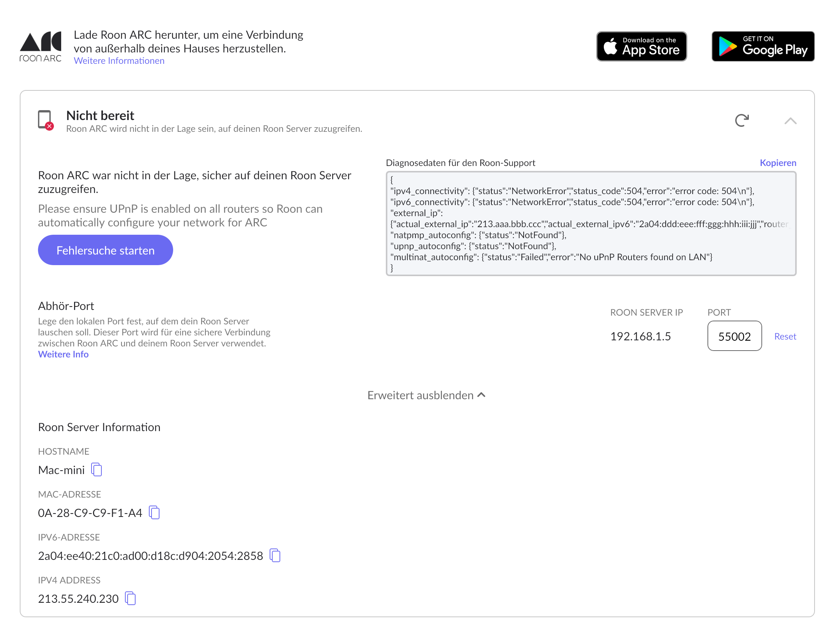This screenshot has width=840, height=629.
Task: Select the Roon Server IP 192.168.1.5 text
Action: click(640, 336)
